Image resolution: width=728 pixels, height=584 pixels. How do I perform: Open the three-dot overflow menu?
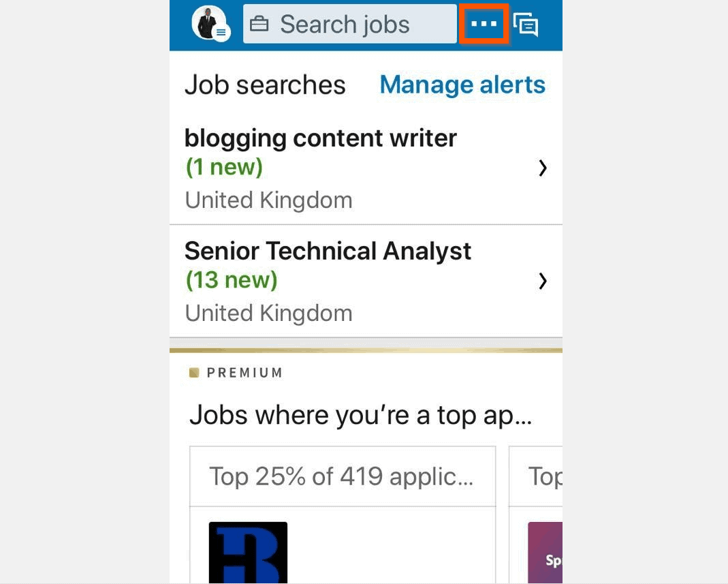click(484, 24)
